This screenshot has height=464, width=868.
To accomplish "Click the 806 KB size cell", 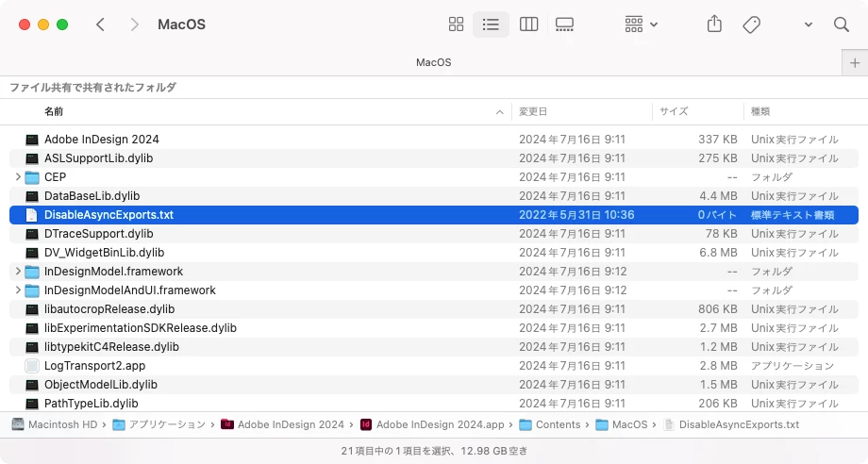I will click(x=717, y=309).
